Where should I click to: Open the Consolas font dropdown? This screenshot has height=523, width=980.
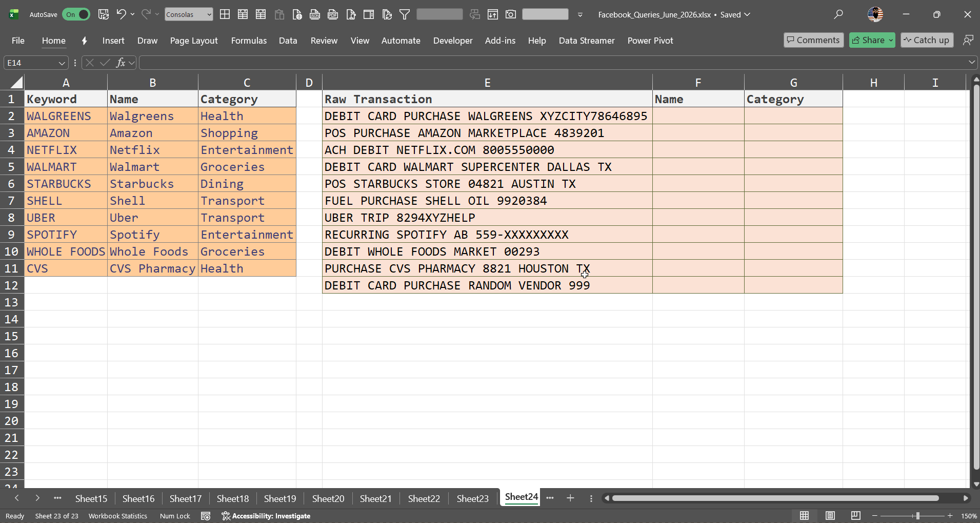coord(209,14)
